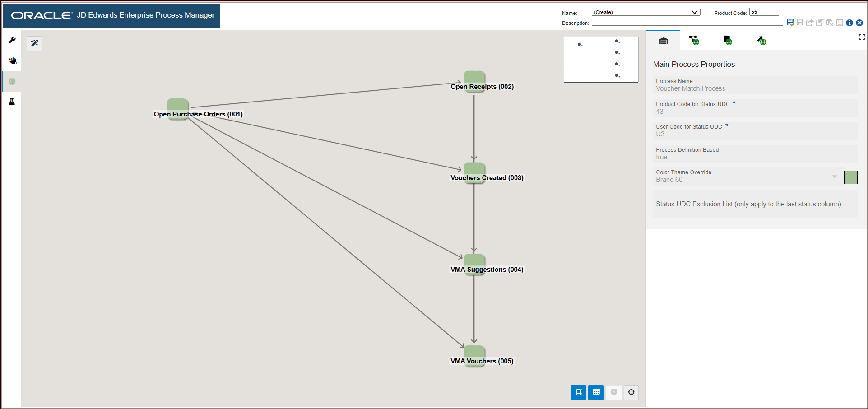Open the square node with globe tab
868x409 pixels.
[728, 41]
